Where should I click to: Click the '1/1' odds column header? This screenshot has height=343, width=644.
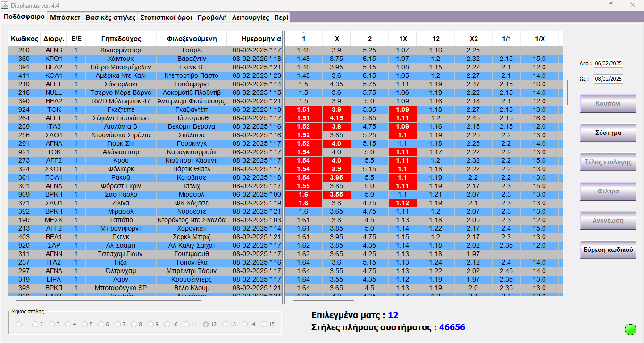(506, 39)
